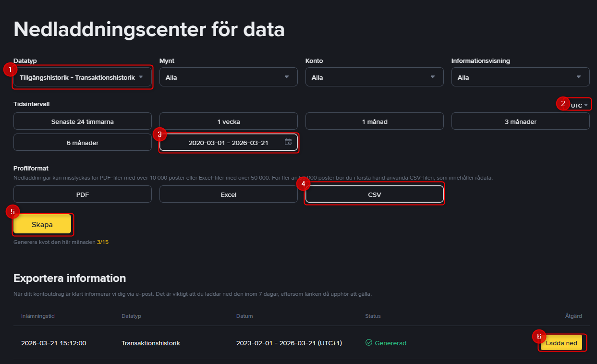
Task: Expand the Alla coin selection dropdown
Action: tap(228, 77)
